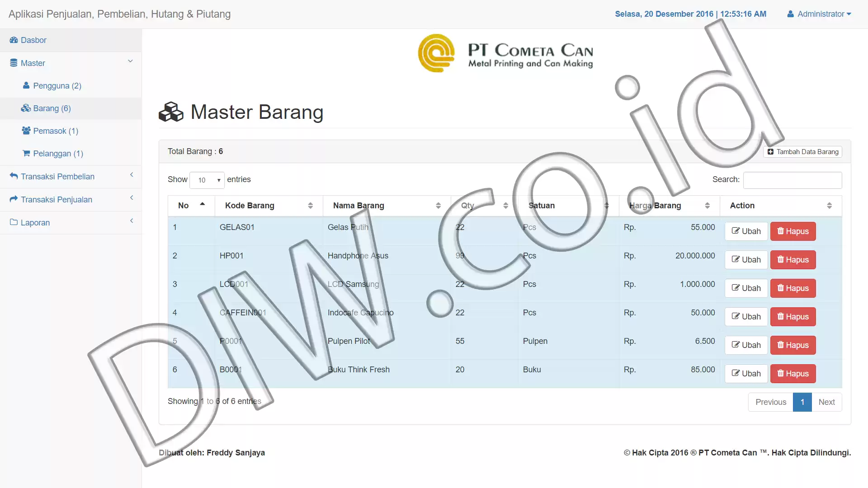This screenshot has height=488, width=868.
Task: Click Transaksi Penjualan share icon
Action: tap(14, 199)
